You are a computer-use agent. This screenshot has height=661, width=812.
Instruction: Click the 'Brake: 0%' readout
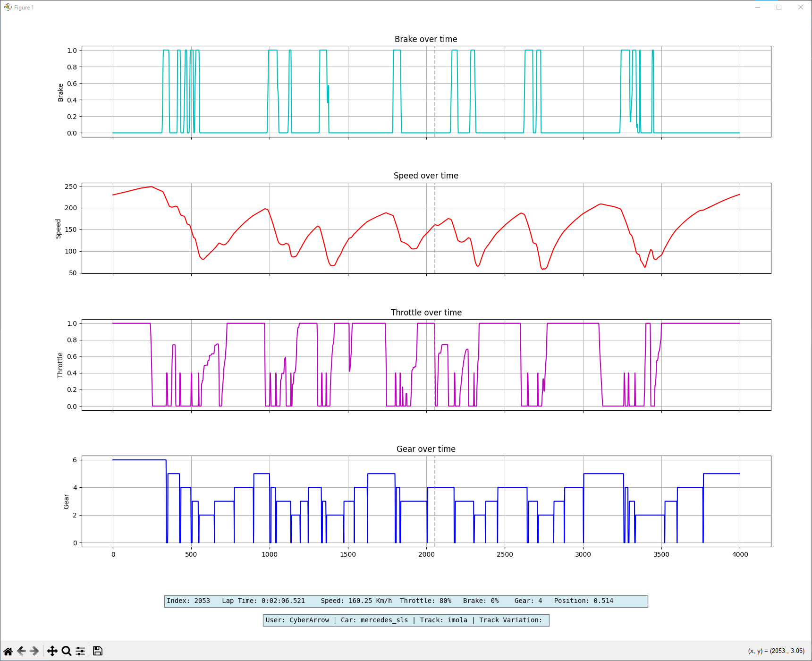[x=481, y=601]
